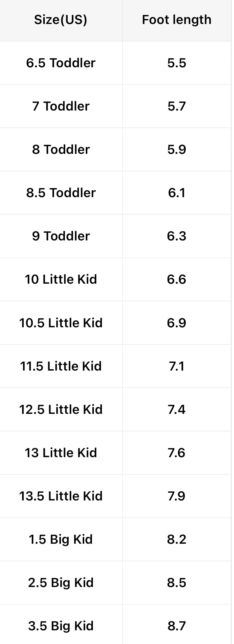Tap the 8 Toddler size row

pos(61,149)
